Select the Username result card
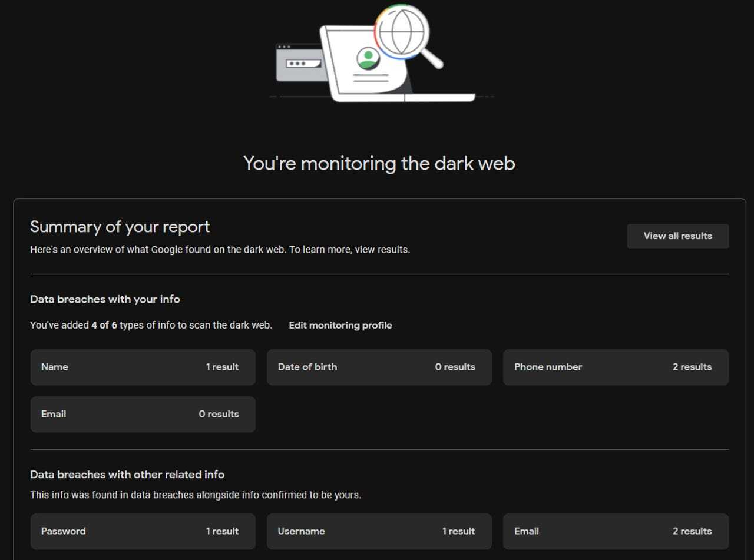754x560 pixels. click(x=379, y=531)
